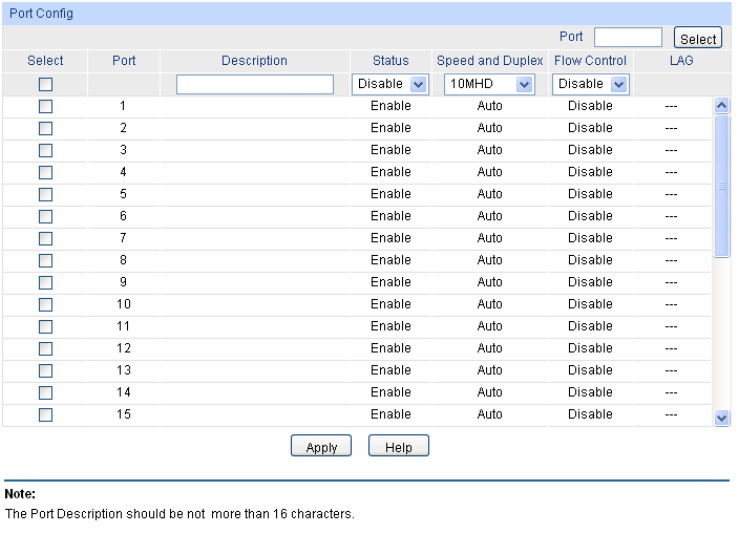Viewport: 738px width, 533px height.
Task: Click port 2's LAG dashes cell
Action: tap(671, 129)
